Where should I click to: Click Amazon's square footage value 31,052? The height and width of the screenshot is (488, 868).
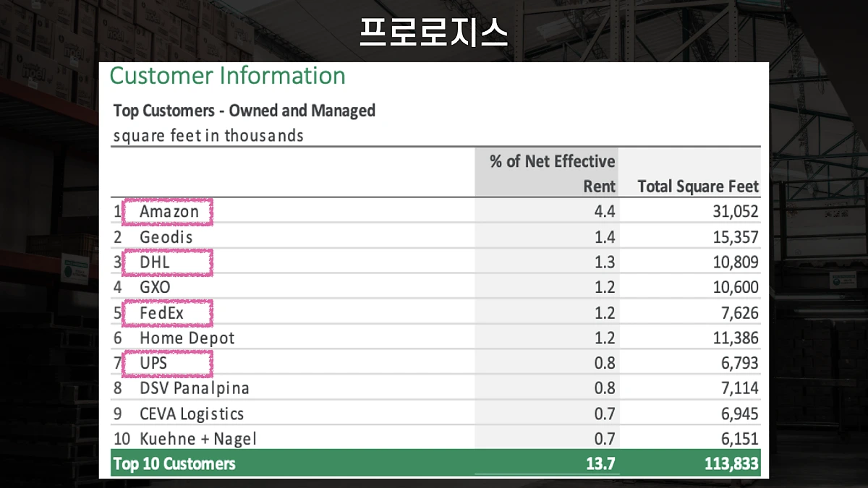coord(739,211)
